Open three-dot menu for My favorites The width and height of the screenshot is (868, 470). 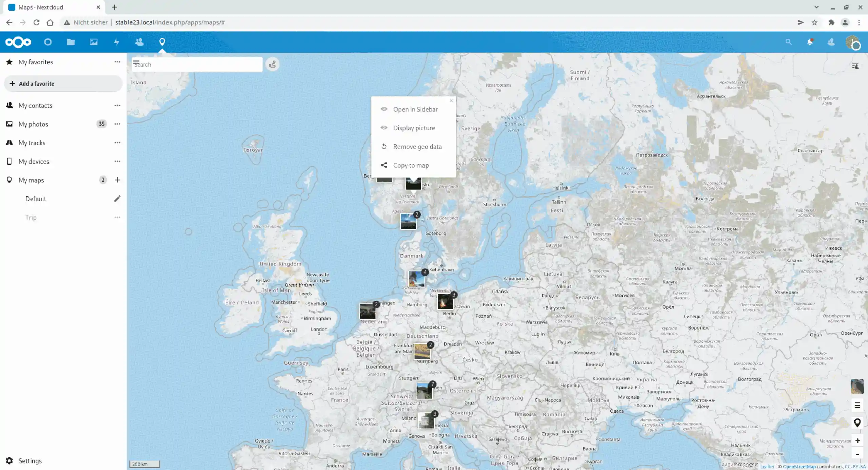point(117,62)
